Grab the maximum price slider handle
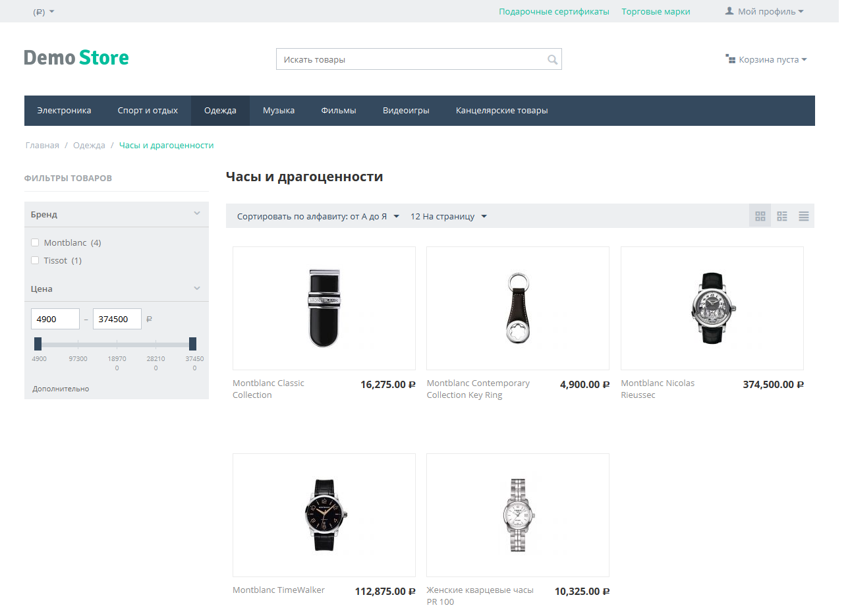Screen dimensions: 850x616 tap(192, 343)
